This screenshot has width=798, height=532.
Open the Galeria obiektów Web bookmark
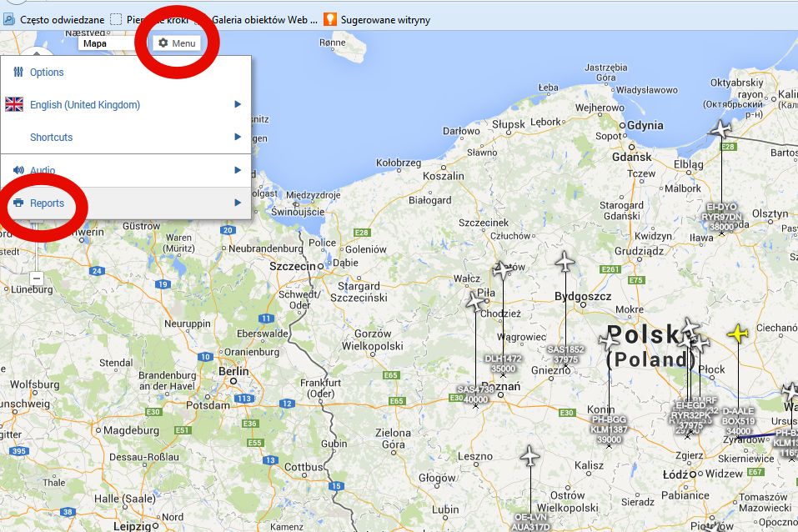click(263, 19)
